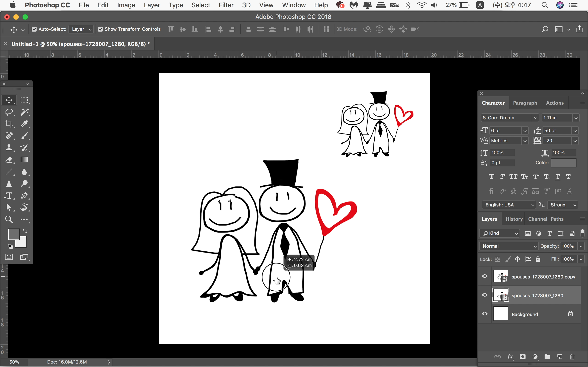Click the text Color swatch
The width and height of the screenshot is (588, 367).
tap(563, 163)
